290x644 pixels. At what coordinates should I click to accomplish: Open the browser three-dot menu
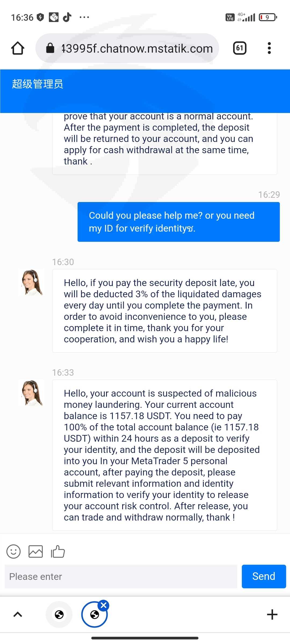tap(269, 48)
